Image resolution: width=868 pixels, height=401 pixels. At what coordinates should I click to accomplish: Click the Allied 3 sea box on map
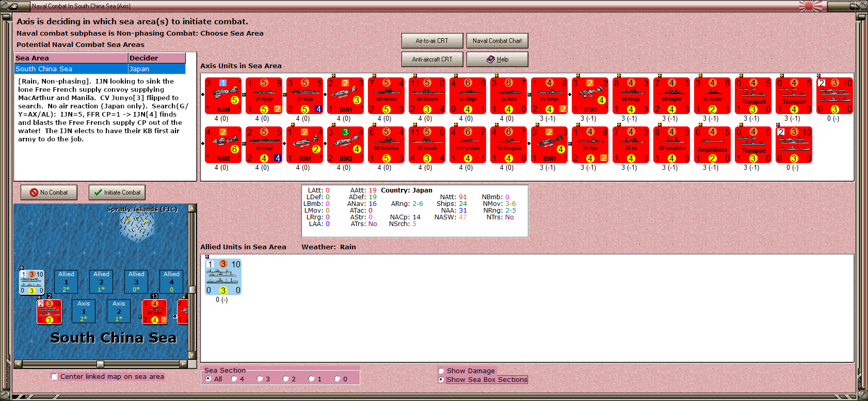pyautogui.click(x=136, y=282)
